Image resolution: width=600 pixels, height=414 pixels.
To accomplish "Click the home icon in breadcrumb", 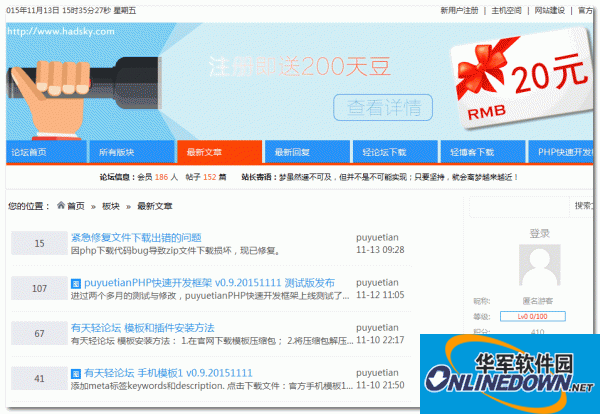I will 61,205.
